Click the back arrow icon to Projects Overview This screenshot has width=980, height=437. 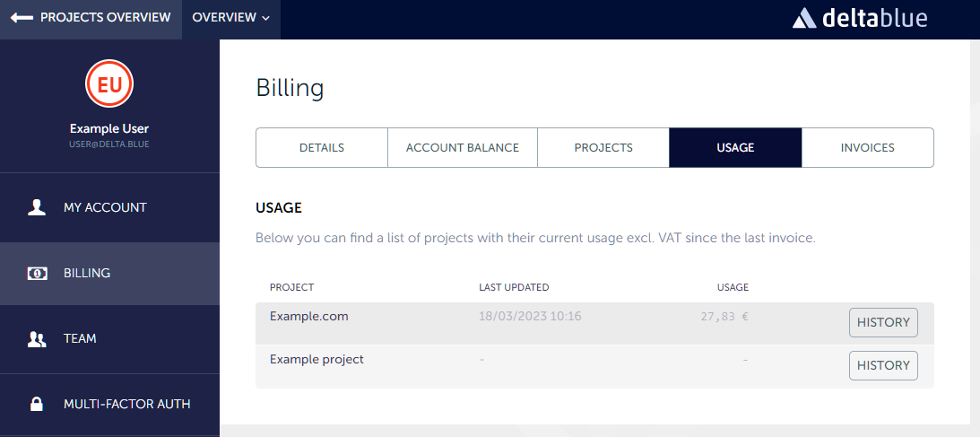tap(22, 18)
